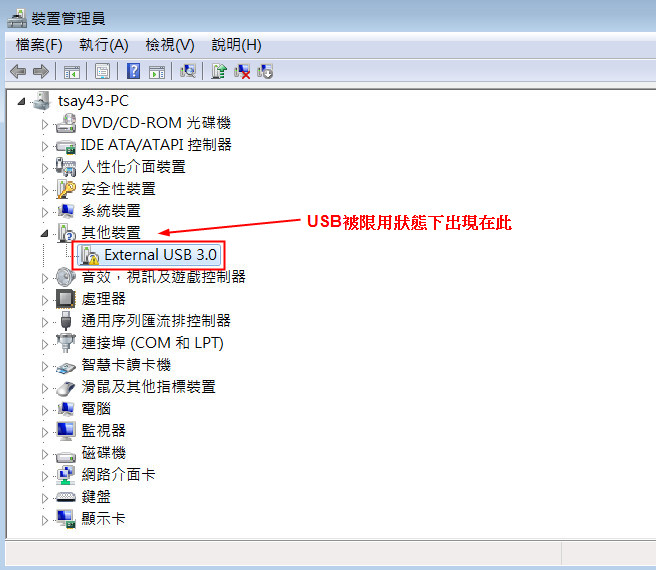Click the Properties toolbar icon
This screenshot has width=656, height=570.
tap(102, 71)
